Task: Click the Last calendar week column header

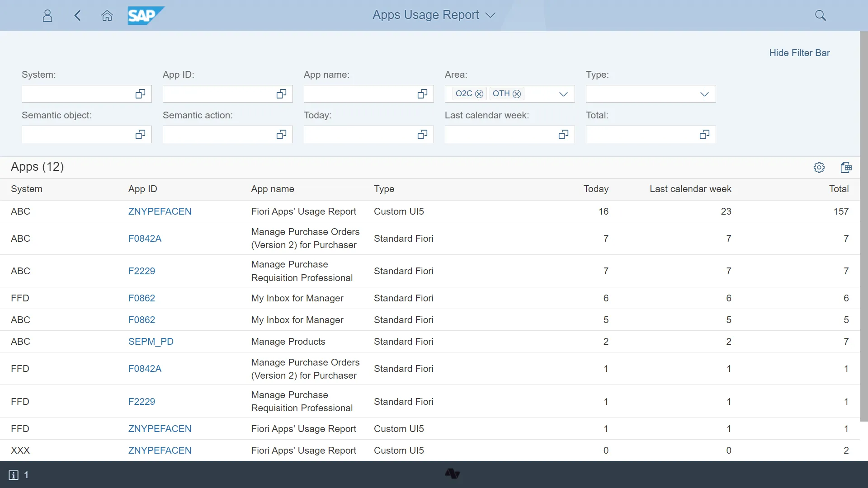Action: [x=690, y=189]
